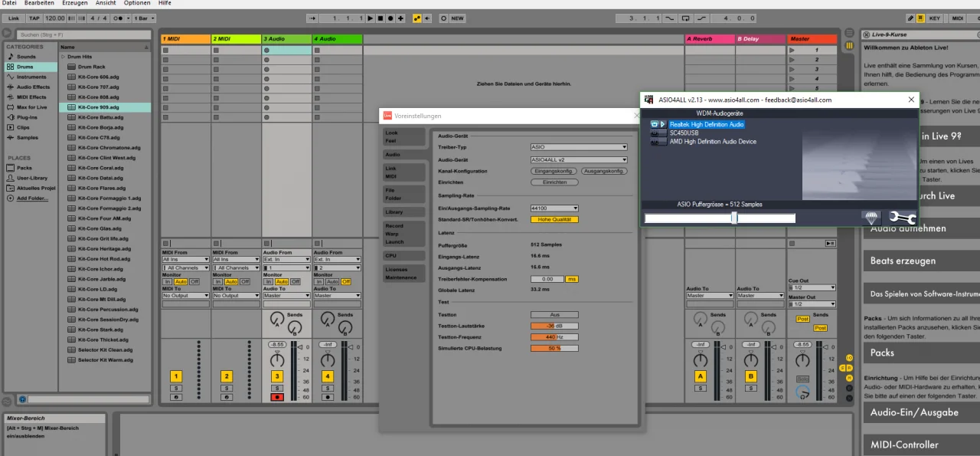Click the Einrichten button
The image size is (980, 456).
coord(554,182)
